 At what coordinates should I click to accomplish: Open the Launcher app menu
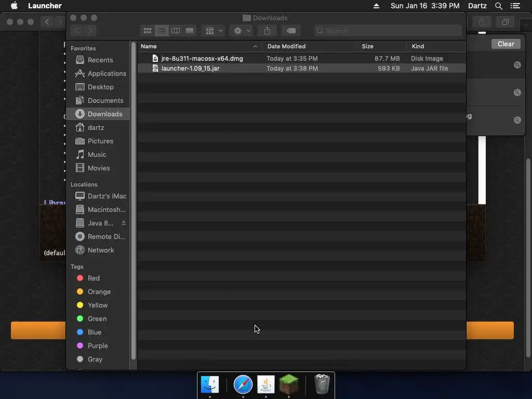(45, 6)
